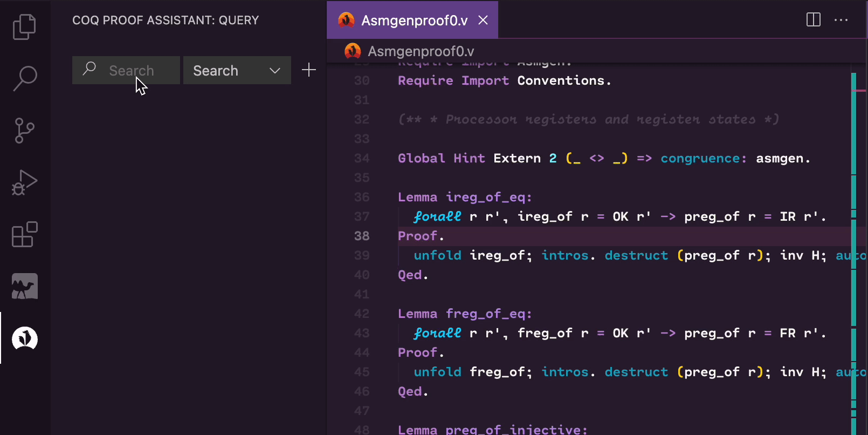Click line number 30 in gutter
This screenshot has height=435, width=868.
click(362, 80)
